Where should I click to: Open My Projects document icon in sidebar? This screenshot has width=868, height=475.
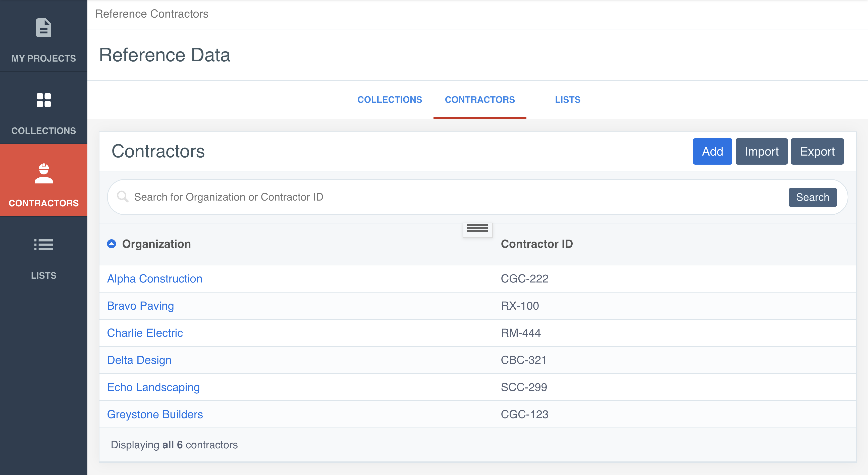(x=43, y=28)
